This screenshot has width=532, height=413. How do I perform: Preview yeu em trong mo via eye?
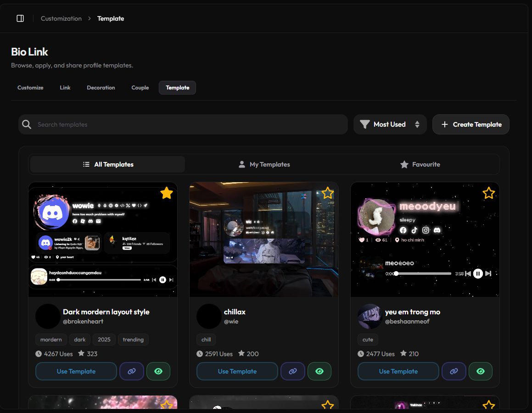[x=481, y=371]
